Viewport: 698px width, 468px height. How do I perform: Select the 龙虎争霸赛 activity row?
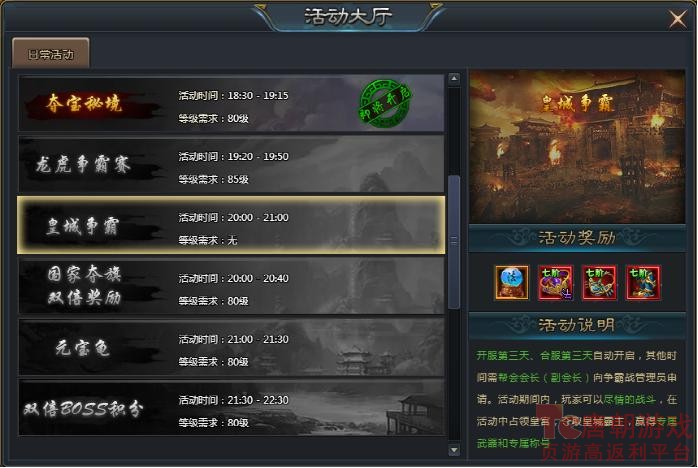click(231, 164)
